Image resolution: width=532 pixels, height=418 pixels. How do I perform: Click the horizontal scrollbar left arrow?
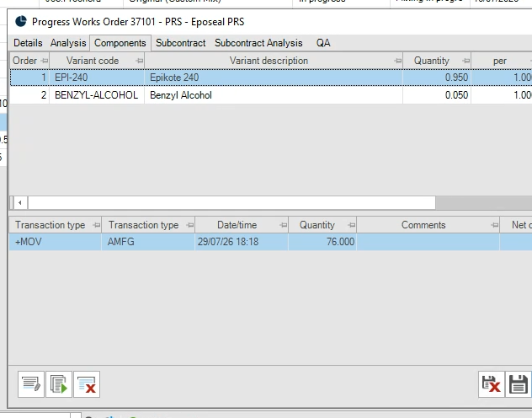coord(20,203)
